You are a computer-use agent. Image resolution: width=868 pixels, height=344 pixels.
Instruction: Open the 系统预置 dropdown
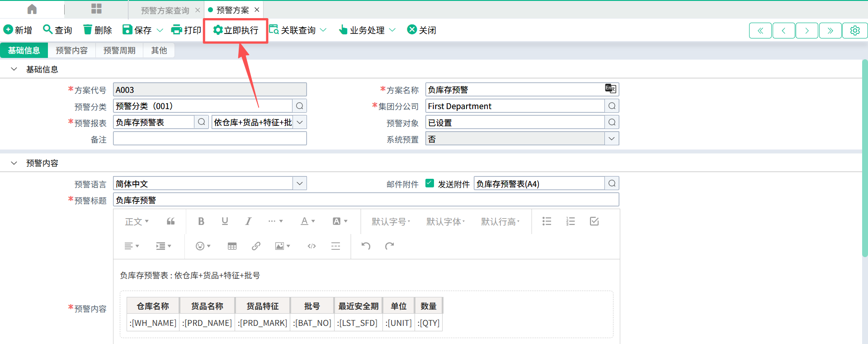point(611,139)
